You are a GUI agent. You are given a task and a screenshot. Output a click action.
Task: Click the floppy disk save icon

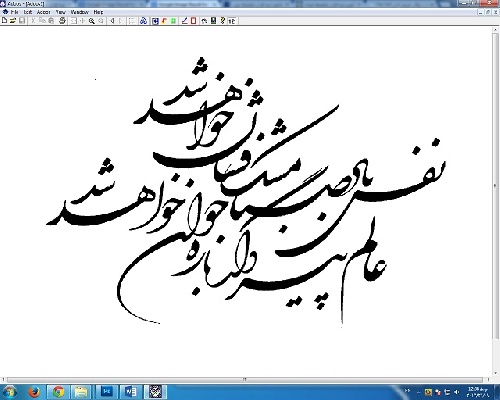coord(22,21)
